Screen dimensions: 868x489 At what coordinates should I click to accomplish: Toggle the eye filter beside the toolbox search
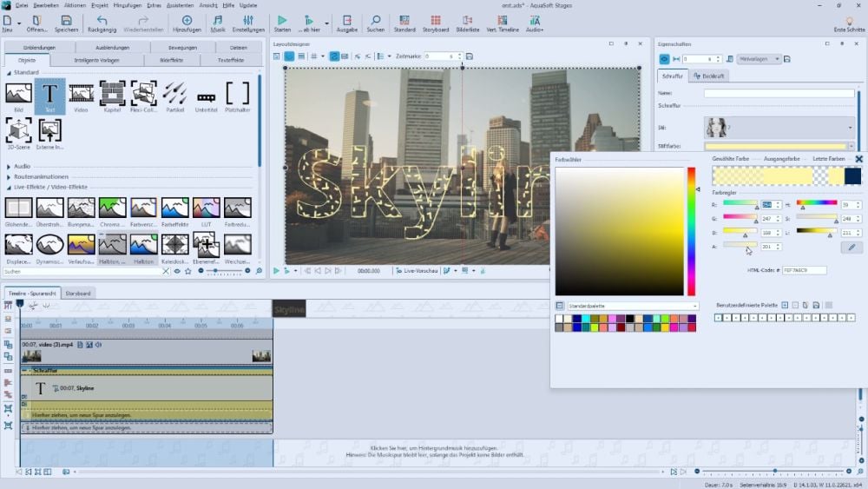point(177,272)
